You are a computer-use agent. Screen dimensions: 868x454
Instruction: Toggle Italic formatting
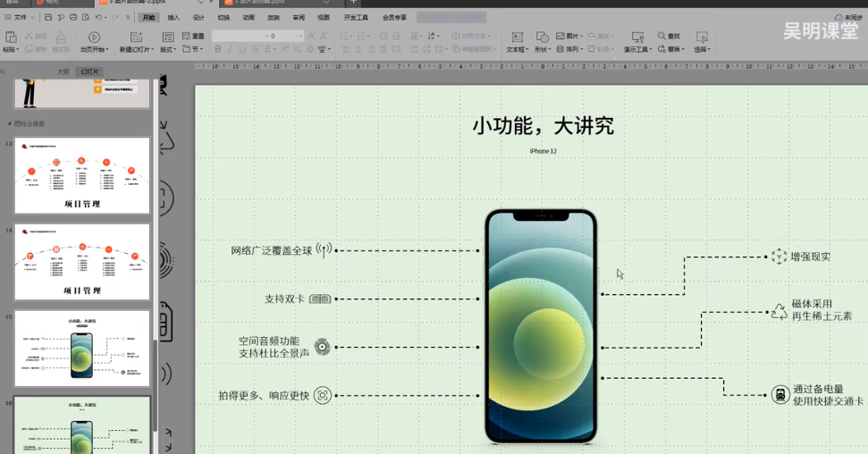(230, 49)
